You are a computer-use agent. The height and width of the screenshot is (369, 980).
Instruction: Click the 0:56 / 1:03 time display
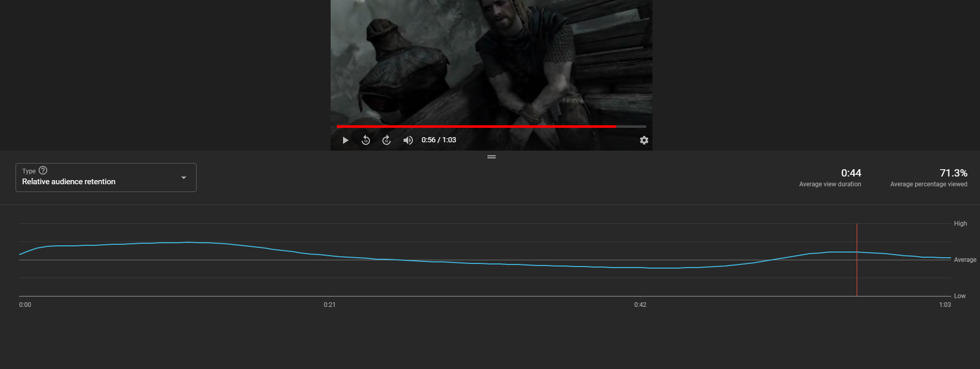click(x=439, y=140)
